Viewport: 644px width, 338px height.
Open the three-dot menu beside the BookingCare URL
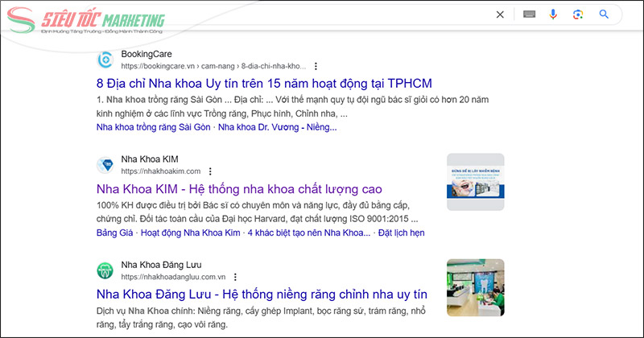pos(316,66)
